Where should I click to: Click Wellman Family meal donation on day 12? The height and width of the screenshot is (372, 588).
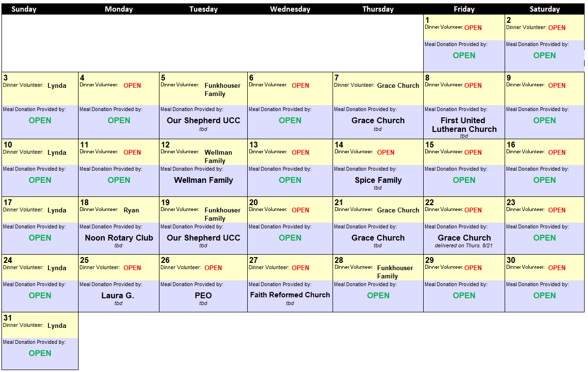(x=204, y=180)
